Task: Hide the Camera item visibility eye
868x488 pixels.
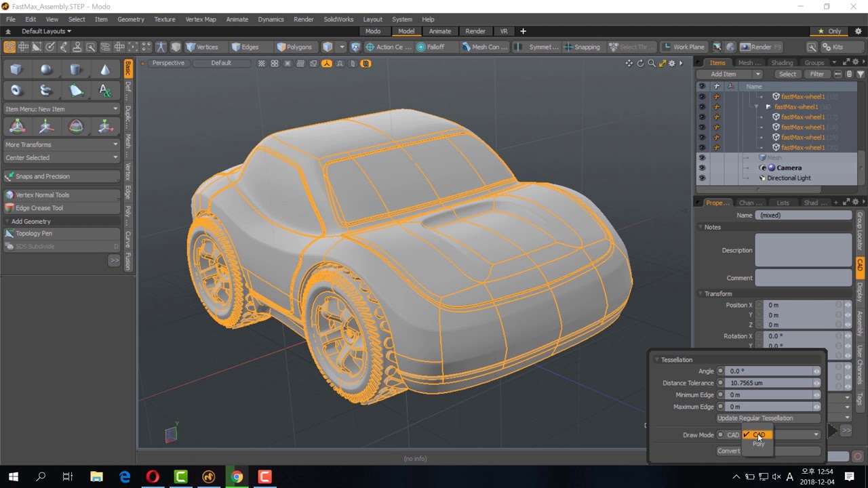Action: pos(702,167)
